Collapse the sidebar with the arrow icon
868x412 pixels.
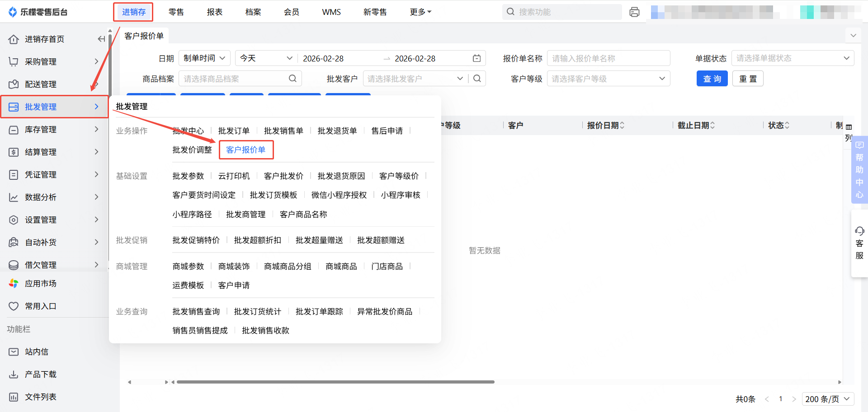click(x=101, y=39)
